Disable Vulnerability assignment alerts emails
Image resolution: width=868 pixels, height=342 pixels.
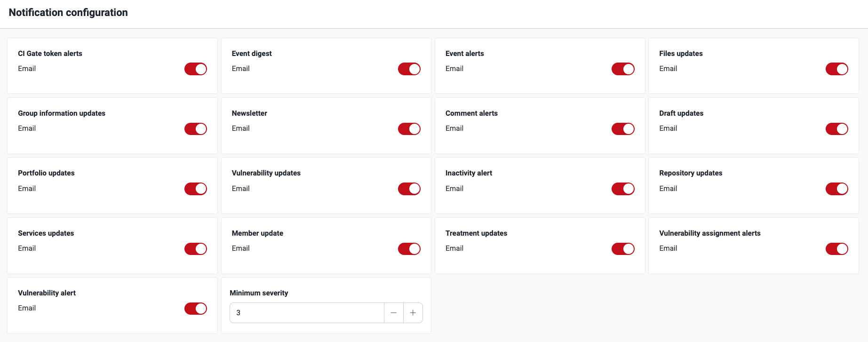tap(836, 249)
